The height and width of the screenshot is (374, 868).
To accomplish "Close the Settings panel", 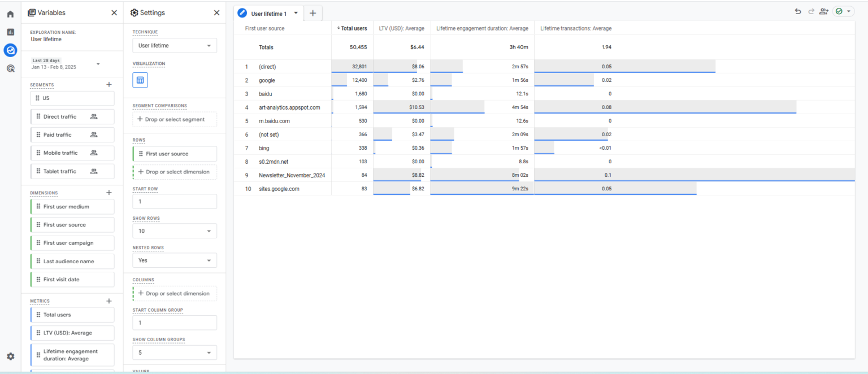I will pyautogui.click(x=216, y=12).
